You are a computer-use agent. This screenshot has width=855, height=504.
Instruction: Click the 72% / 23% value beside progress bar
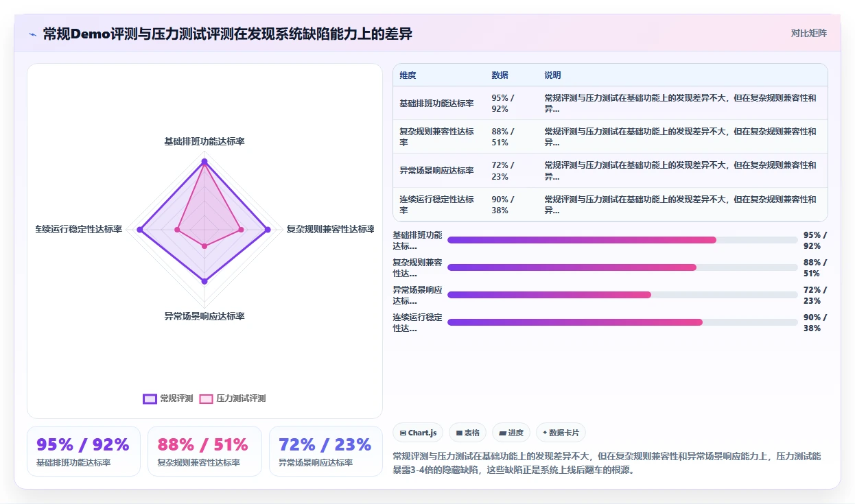[815, 295]
